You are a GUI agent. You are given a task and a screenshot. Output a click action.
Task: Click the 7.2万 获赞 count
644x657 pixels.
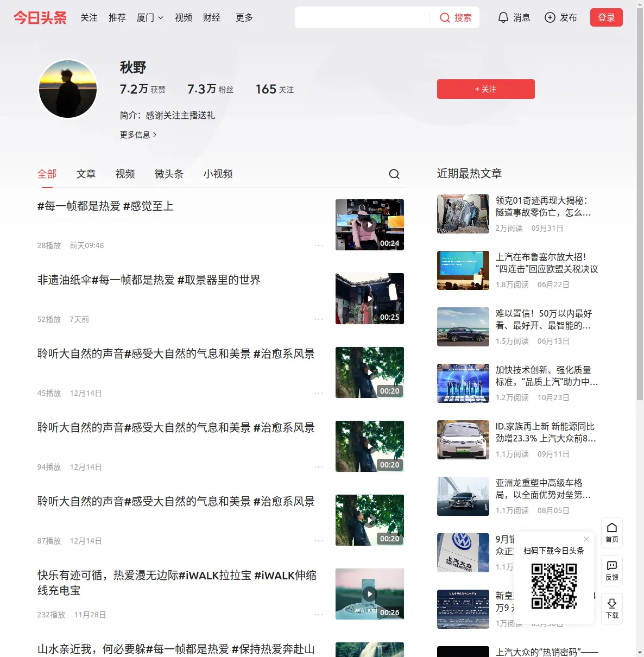tap(143, 89)
